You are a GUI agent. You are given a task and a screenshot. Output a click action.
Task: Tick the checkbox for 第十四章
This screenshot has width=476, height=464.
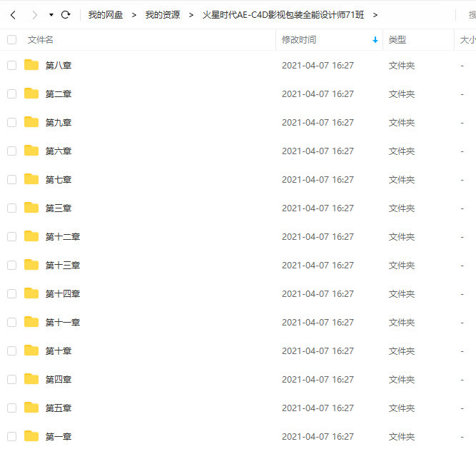[x=11, y=293]
